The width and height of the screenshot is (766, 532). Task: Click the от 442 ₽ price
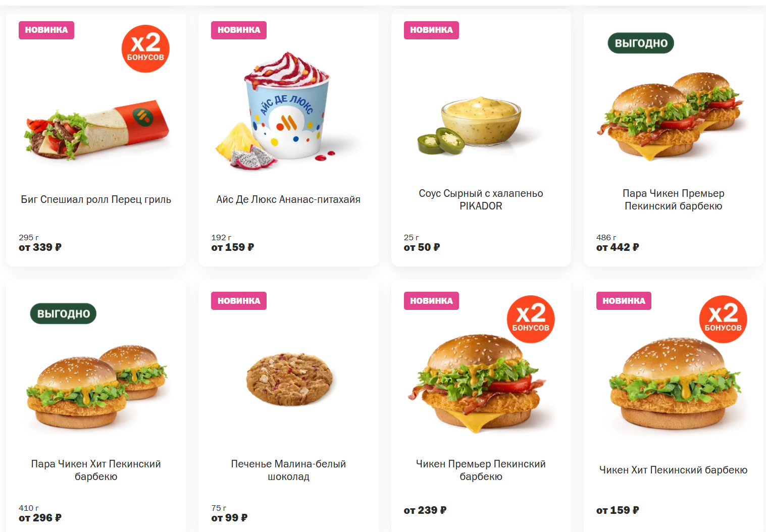point(618,247)
